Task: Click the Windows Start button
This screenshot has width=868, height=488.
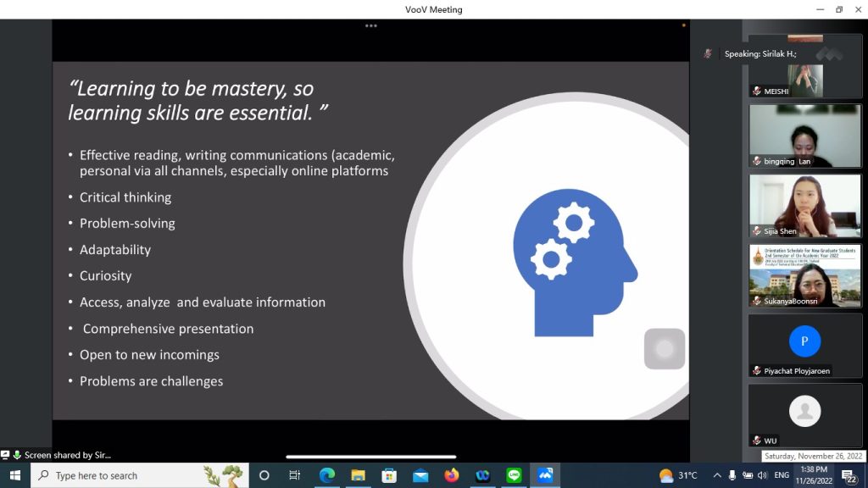Action: [x=14, y=475]
